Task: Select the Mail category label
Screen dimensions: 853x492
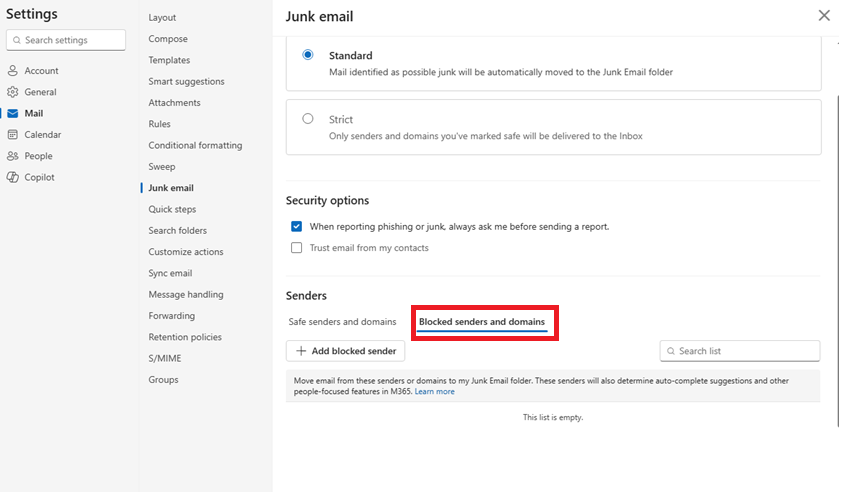Action: (34, 113)
